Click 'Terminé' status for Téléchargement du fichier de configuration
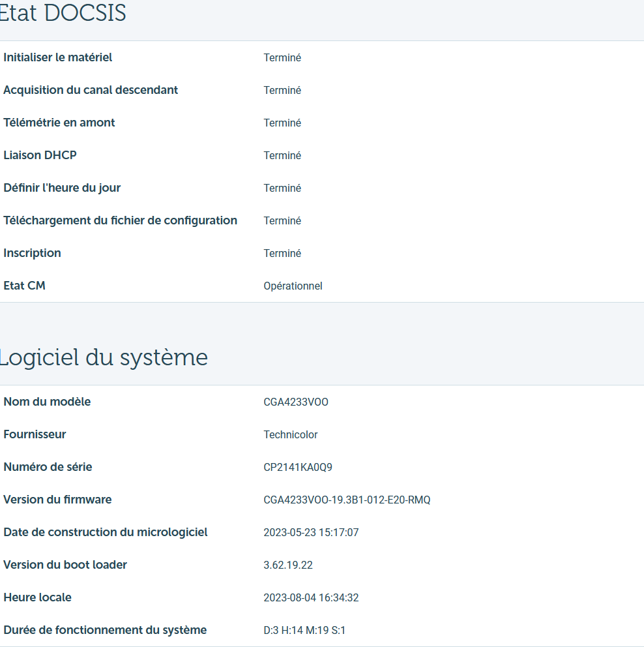 tap(282, 220)
